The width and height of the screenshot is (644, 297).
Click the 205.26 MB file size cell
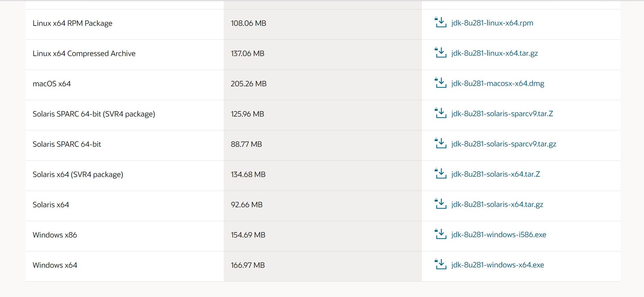[249, 84]
